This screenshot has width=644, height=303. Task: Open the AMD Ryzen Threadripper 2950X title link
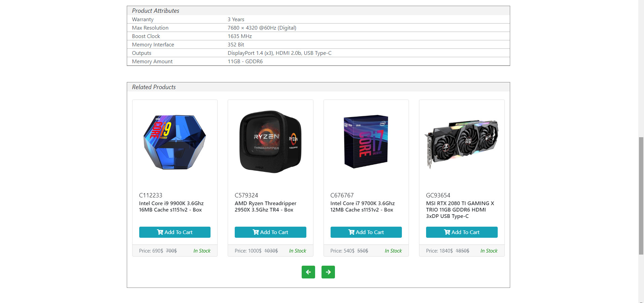tap(265, 206)
